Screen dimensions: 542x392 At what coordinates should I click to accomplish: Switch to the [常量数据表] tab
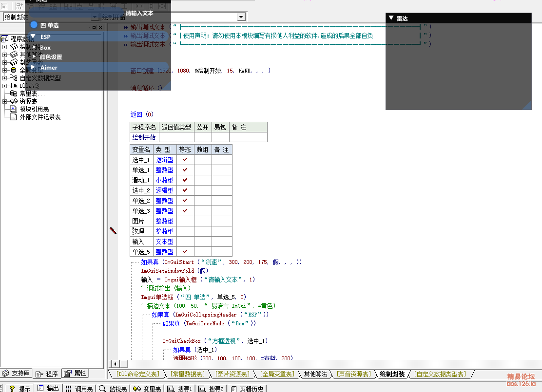tap(188, 374)
